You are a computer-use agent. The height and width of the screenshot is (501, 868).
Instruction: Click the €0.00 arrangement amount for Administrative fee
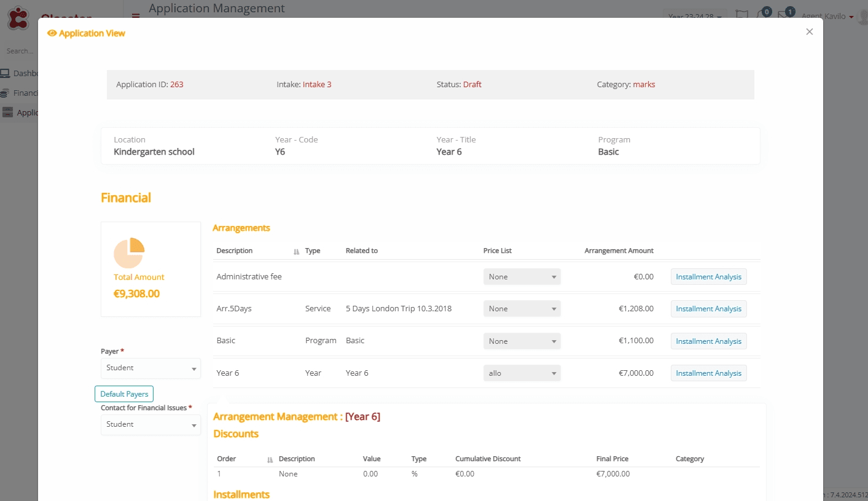(644, 277)
